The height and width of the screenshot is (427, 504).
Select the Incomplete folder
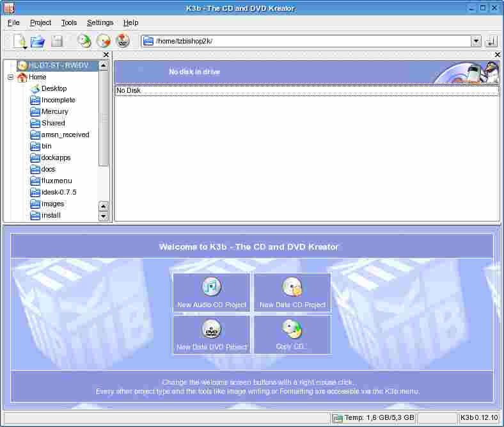pyautogui.click(x=52, y=100)
